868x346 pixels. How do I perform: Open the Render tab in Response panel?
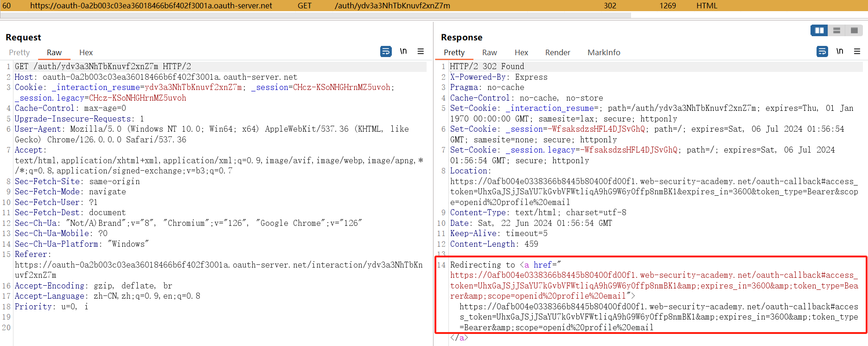point(558,52)
